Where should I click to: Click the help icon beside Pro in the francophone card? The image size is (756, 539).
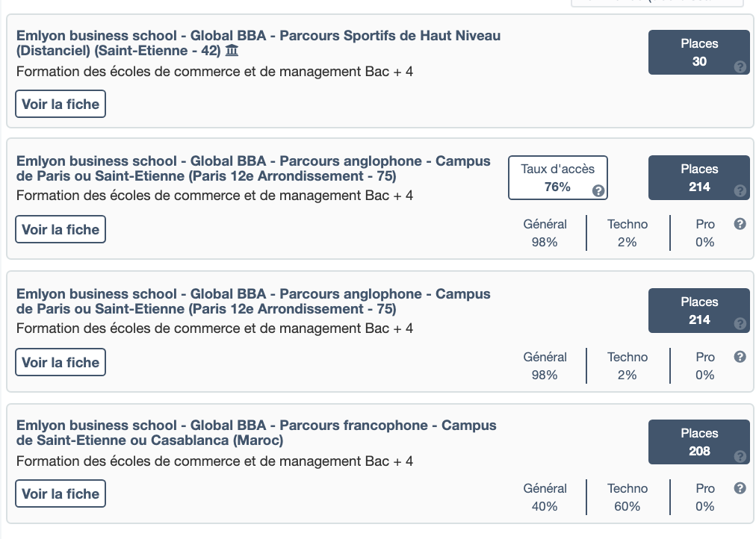740,488
